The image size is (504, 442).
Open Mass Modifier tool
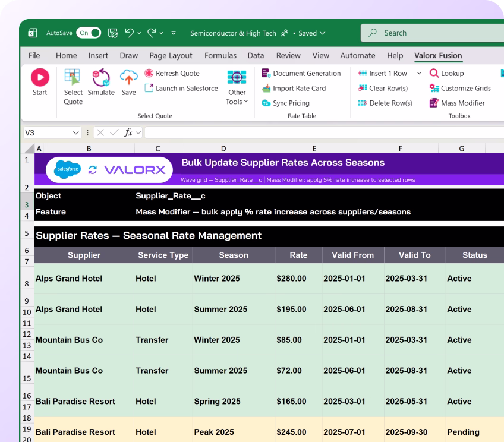[456, 103]
